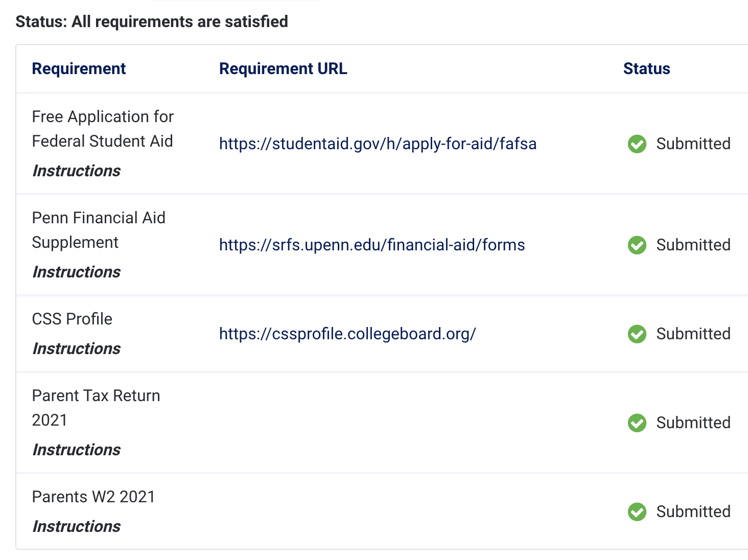Visit the cssprofile.collegeboard.org link

click(347, 334)
